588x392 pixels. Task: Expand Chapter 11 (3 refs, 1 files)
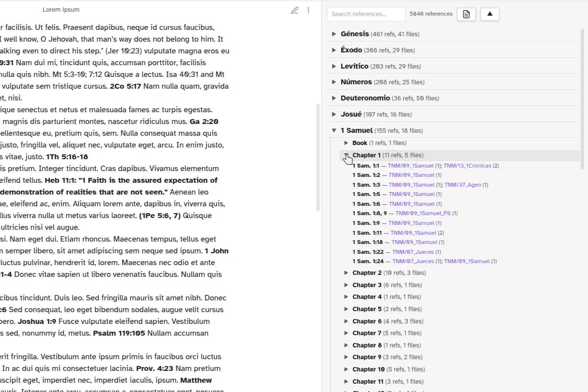tap(346, 382)
